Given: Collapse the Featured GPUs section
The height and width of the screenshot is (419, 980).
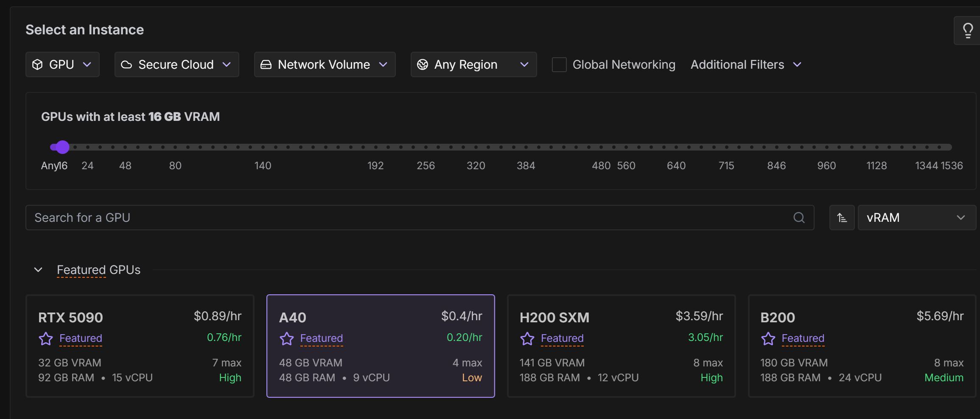Looking at the screenshot, I should pos(38,270).
